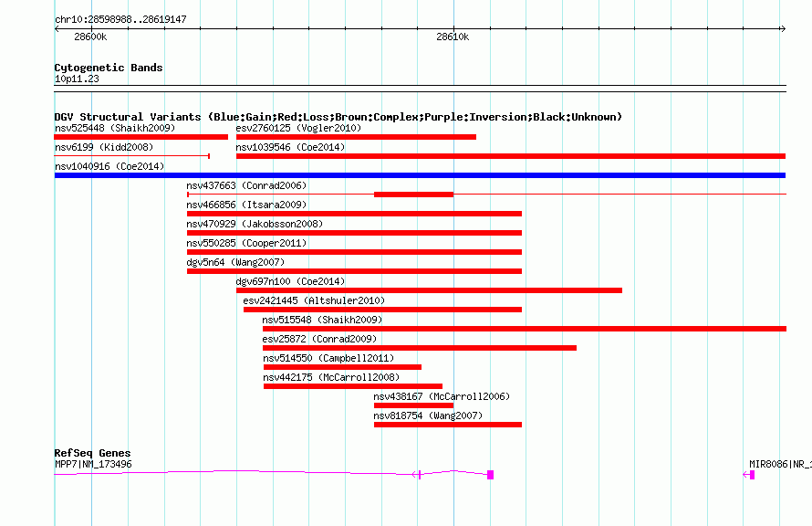Click the thick red segment of nsv437663

click(x=413, y=195)
